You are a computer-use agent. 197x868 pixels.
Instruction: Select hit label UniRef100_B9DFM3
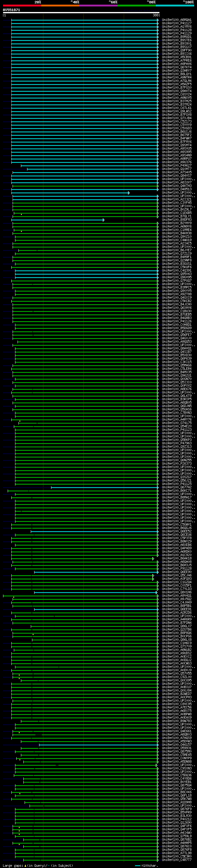pyautogui.click(x=177, y=220)
